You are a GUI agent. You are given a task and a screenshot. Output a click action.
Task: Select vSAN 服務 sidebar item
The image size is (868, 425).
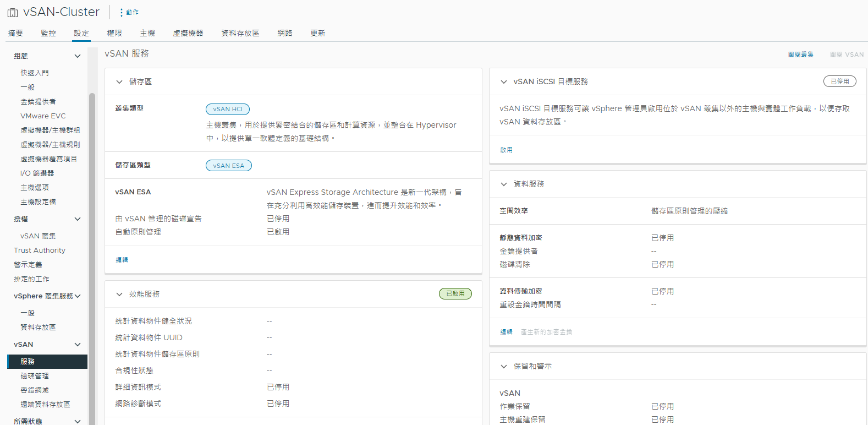click(47, 361)
